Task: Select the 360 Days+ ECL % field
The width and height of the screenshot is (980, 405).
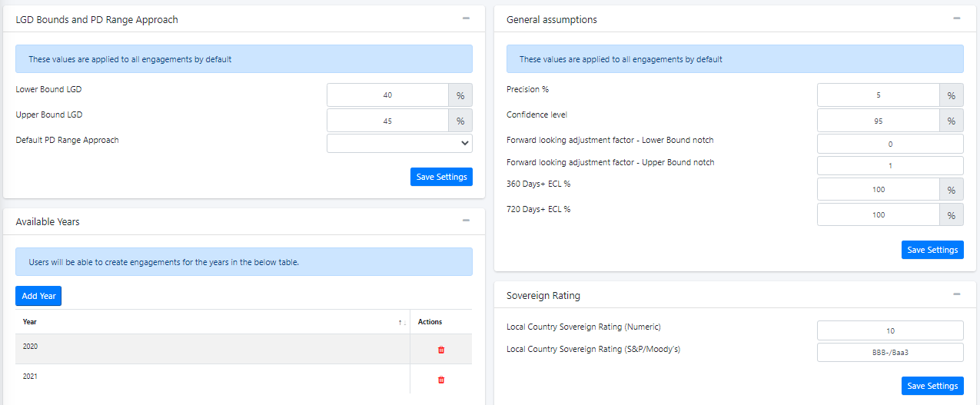Action: [878, 189]
